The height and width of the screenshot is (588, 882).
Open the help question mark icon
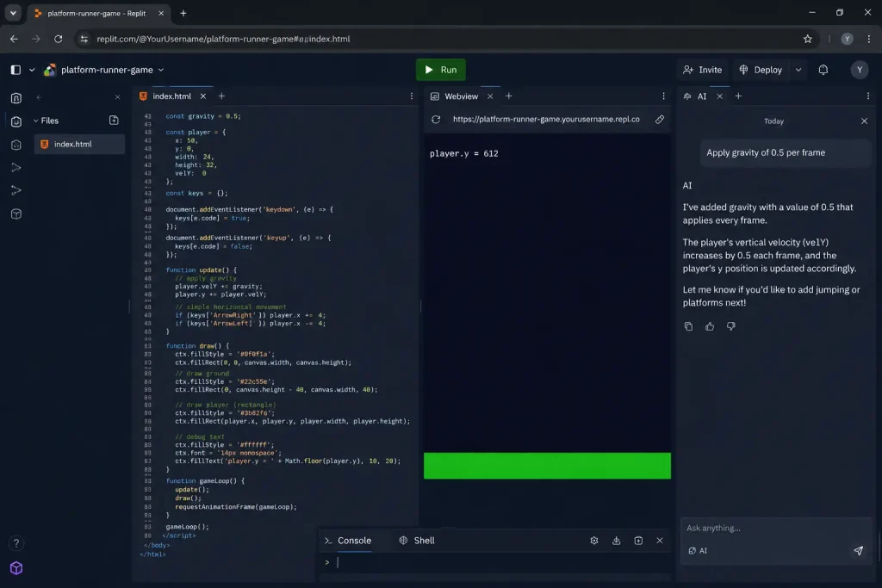coord(16,543)
